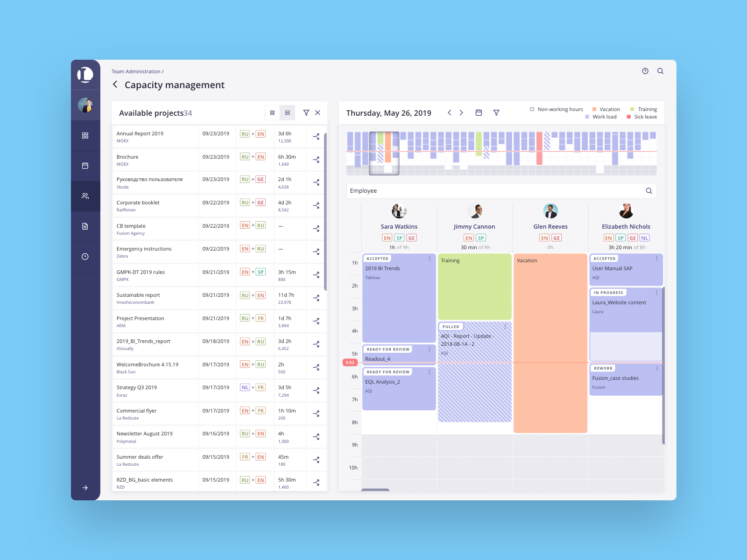This screenshot has height=560, width=747.
Task: Select the highlighted day window in overview chart
Action: pyautogui.click(x=384, y=153)
